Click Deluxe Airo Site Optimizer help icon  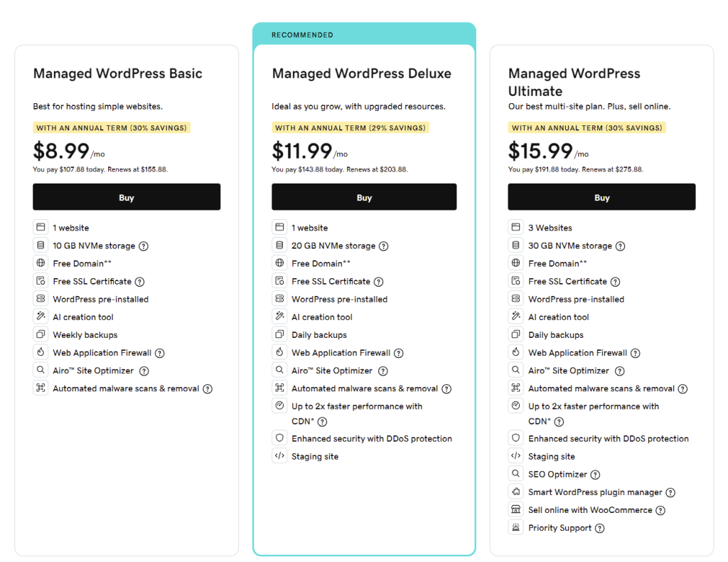pos(383,371)
